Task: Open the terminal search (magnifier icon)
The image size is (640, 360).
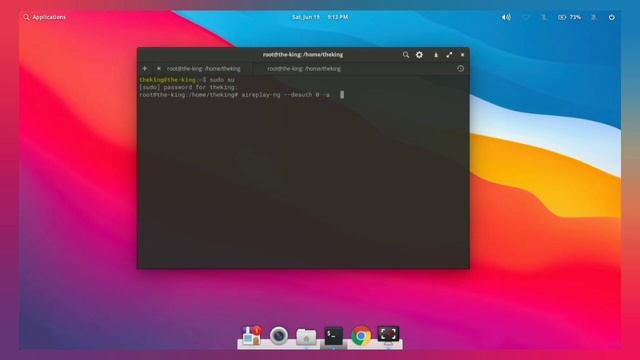Action: pos(405,55)
